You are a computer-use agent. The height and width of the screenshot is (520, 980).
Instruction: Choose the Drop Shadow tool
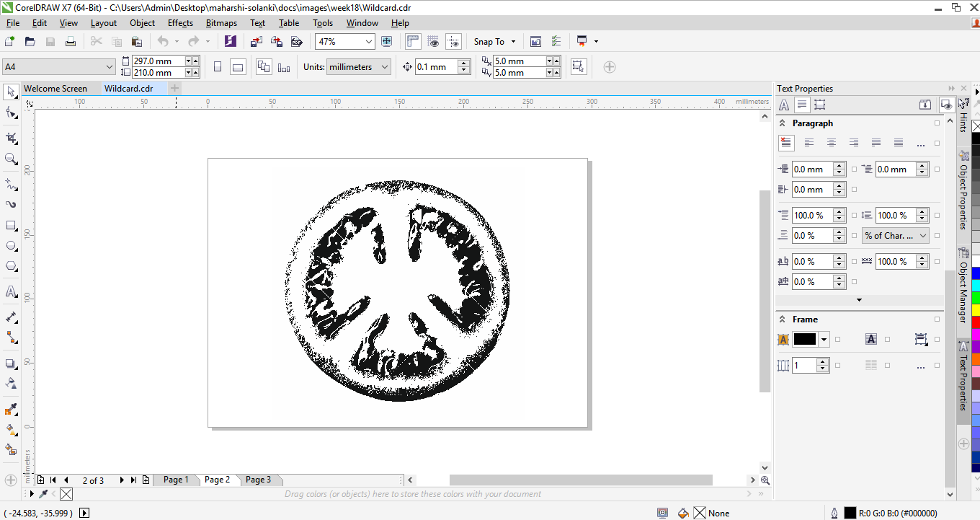pyautogui.click(x=11, y=363)
